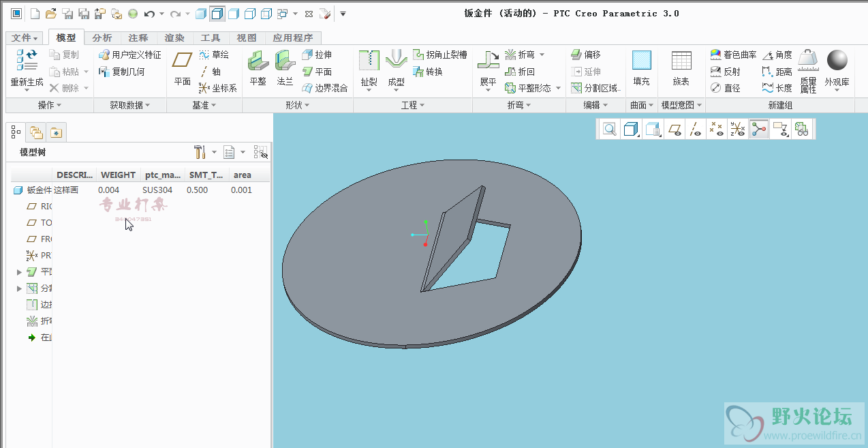The width and height of the screenshot is (868, 448).
Task: Click Copy Geometry (复制几何)
Action: tap(122, 71)
